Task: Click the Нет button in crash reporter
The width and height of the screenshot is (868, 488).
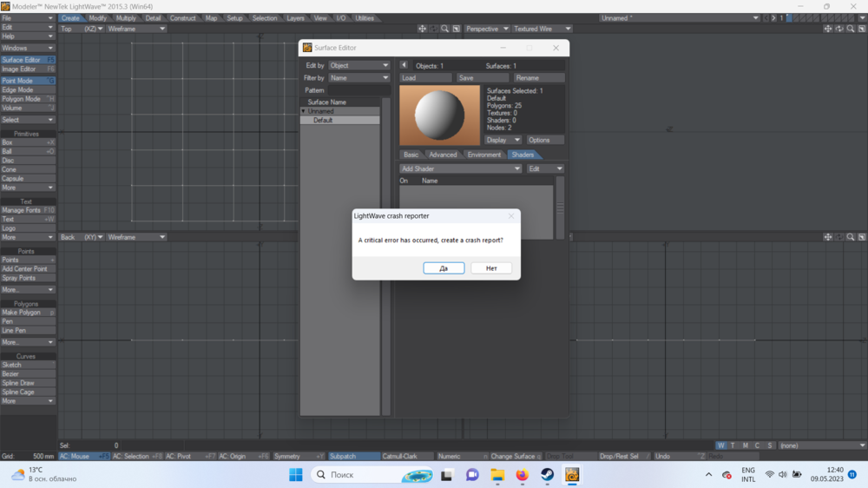Action: [491, 268]
